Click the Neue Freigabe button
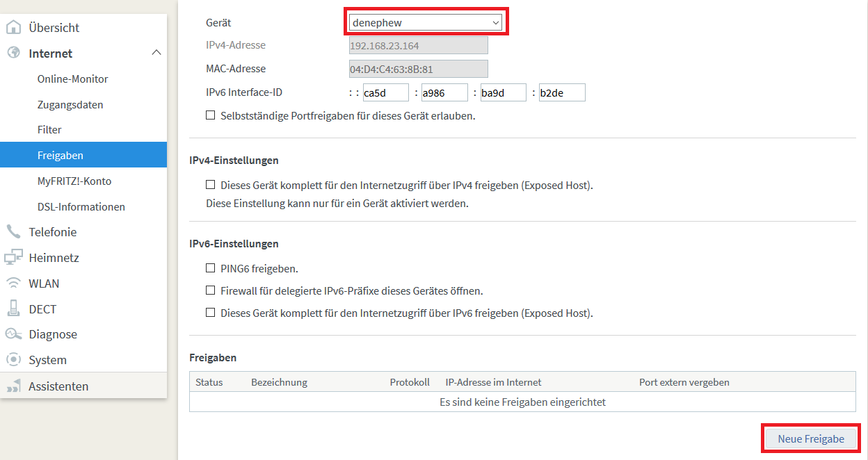This screenshot has width=868, height=460. pyautogui.click(x=810, y=439)
